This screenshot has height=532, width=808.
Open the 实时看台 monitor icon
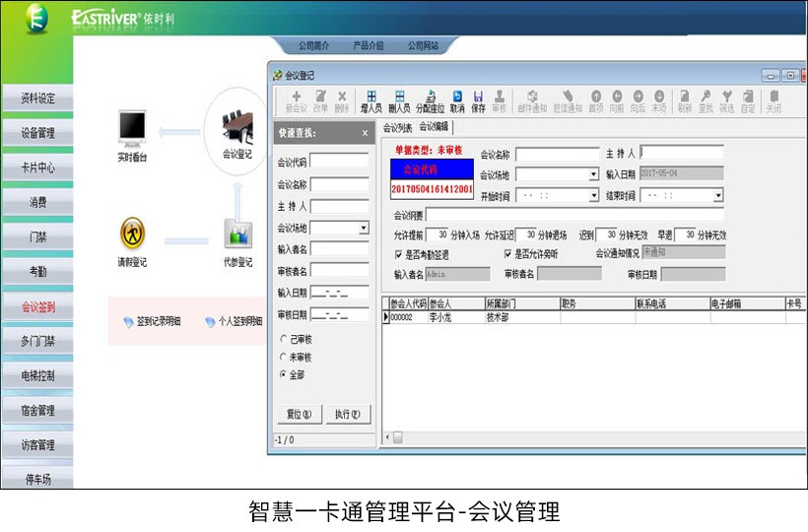132,130
